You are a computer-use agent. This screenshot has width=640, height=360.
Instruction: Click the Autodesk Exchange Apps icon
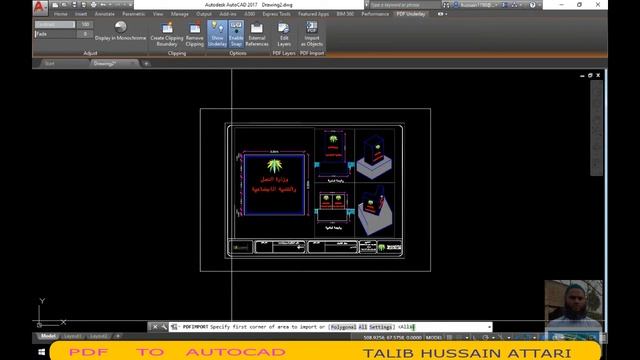point(505,5)
